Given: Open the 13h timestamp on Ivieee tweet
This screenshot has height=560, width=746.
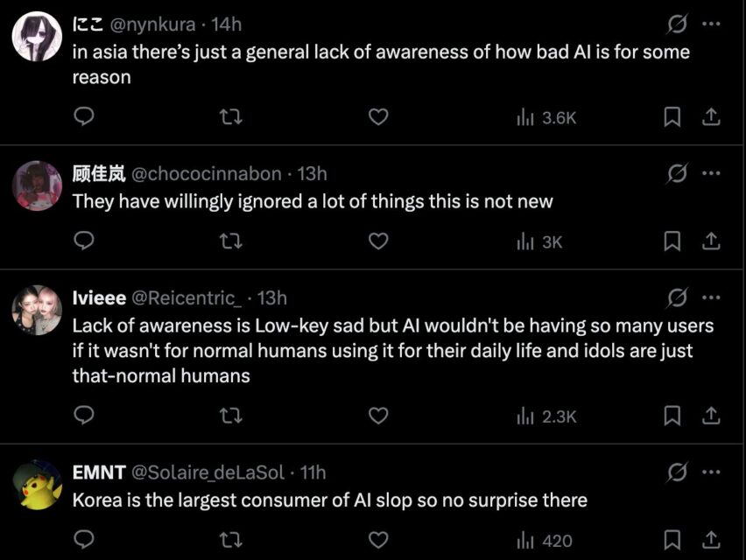Looking at the screenshot, I should coord(272,297).
